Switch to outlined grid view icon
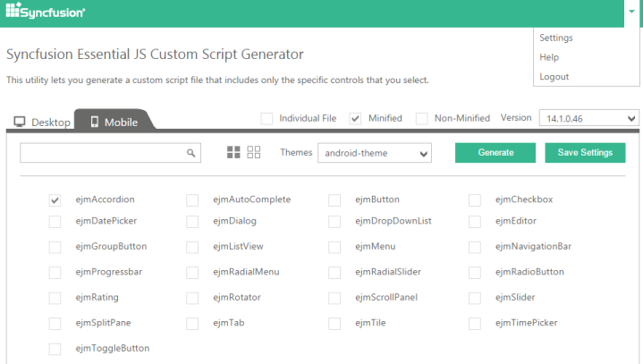The width and height of the screenshot is (643, 364). [253, 152]
